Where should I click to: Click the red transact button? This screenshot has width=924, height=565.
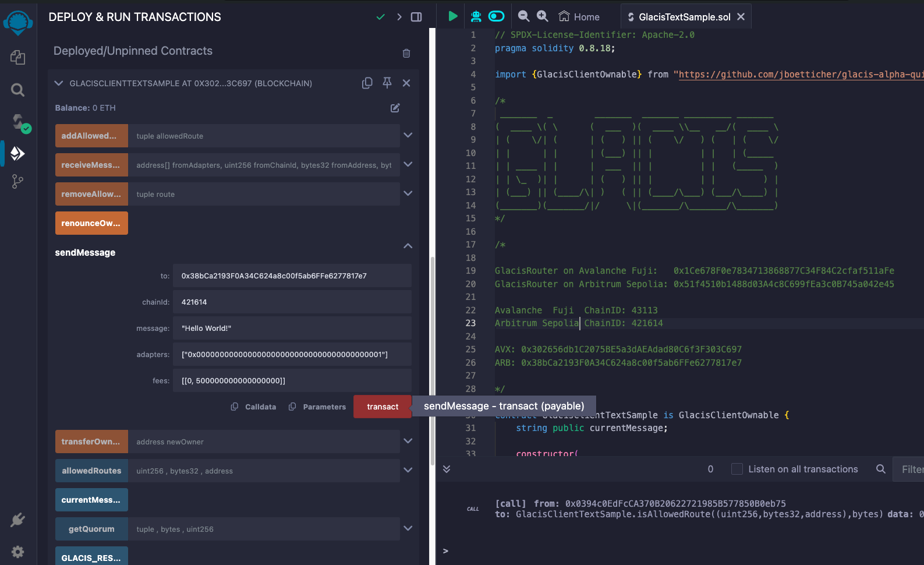point(383,407)
